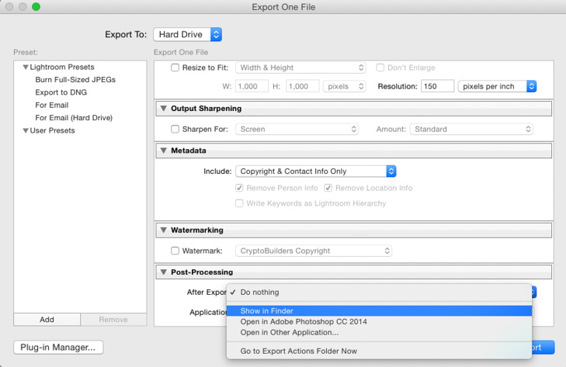Choose For Email (Hard Drive) preset
This screenshot has height=367, width=566.
pyautogui.click(x=74, y=118)
